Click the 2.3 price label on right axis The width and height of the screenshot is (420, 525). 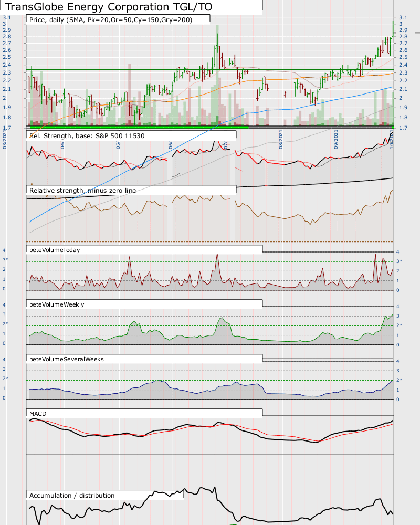tap(403, 72)
